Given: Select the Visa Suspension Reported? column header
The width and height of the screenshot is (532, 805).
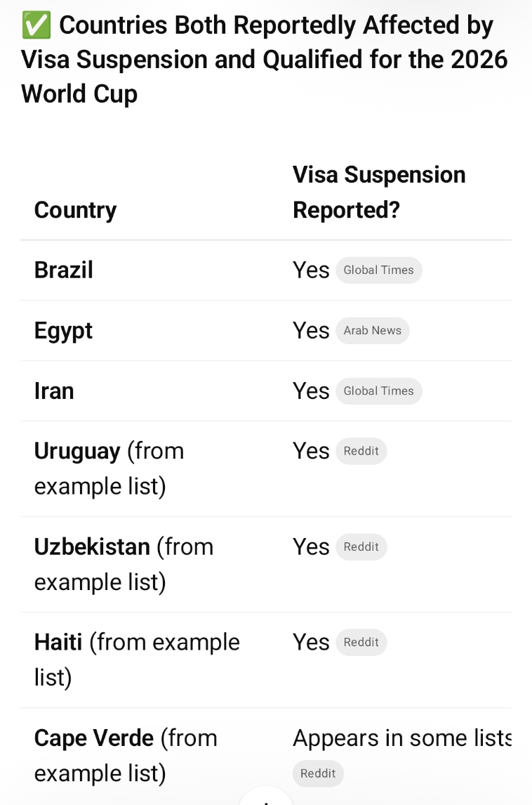Looking at the screenshot, I should click(x=379, y=192).
